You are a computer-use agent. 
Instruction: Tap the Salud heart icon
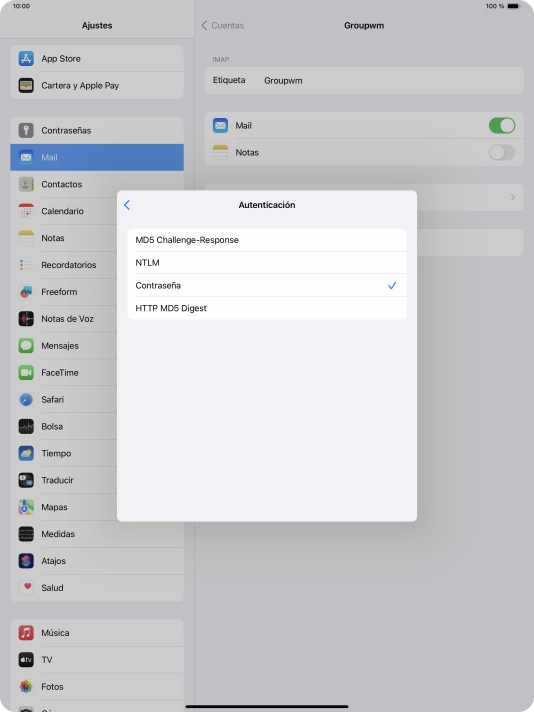(x=26, y=588)
